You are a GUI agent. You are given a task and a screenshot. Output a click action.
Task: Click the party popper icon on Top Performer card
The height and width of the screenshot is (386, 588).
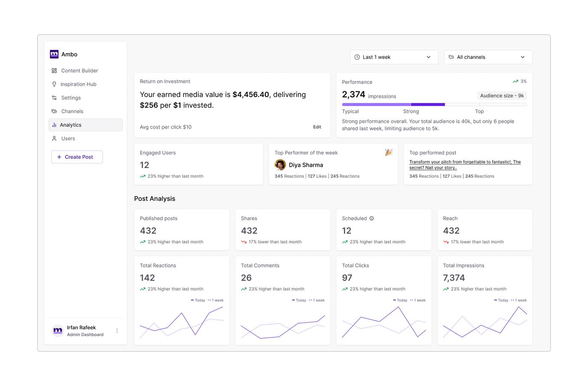pyautogui.click(x=388, y=152)
